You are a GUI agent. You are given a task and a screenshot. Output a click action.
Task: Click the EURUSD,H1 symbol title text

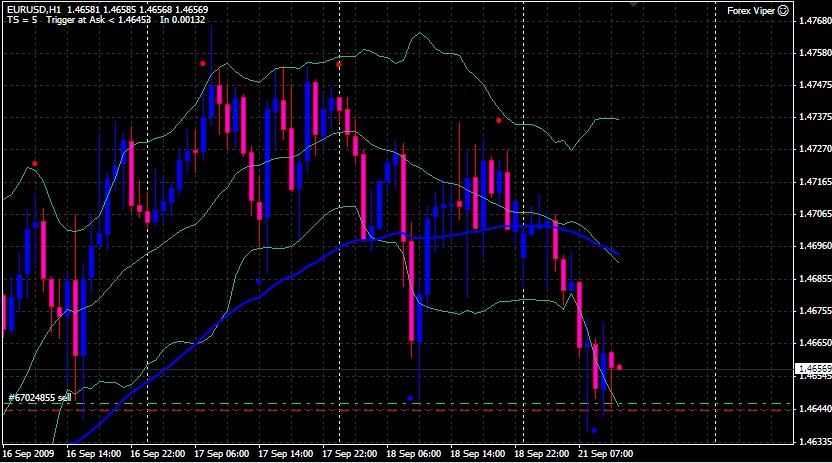[x=33, y=10]
